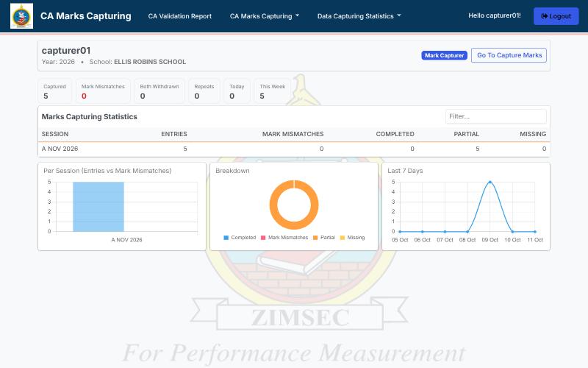Toggle Mark Mismatches legend pink swatch
Screen dimensions: 588x368
coord(263,238)
